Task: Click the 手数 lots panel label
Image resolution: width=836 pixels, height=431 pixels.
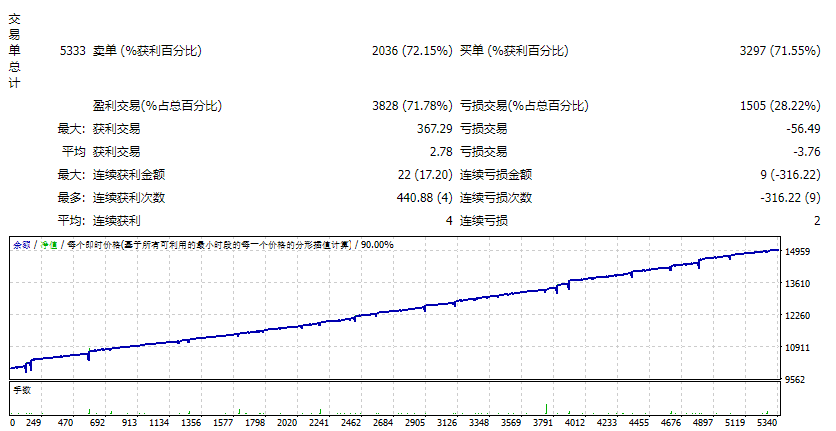Action: [x=22, y=390]
